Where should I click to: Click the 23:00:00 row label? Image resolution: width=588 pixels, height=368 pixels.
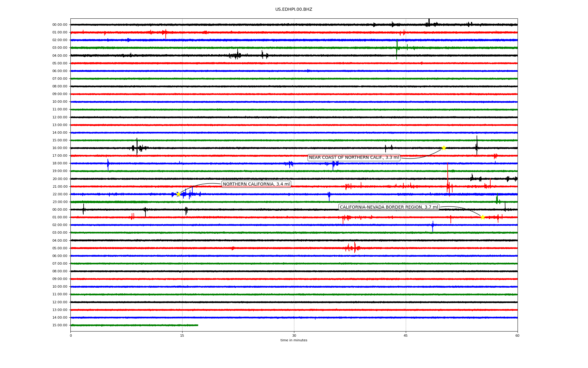60,202
